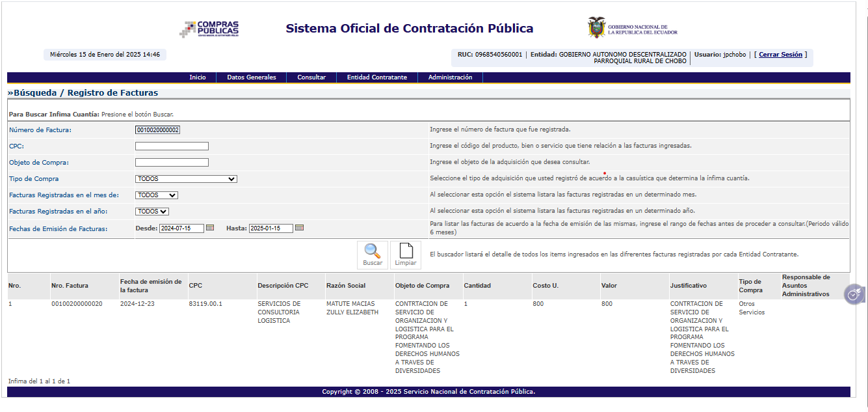The height and width of the screenshot is (412, 868).
Task: Click into the CPC input field
Action: pyautogui.click(x=172, y=146)
